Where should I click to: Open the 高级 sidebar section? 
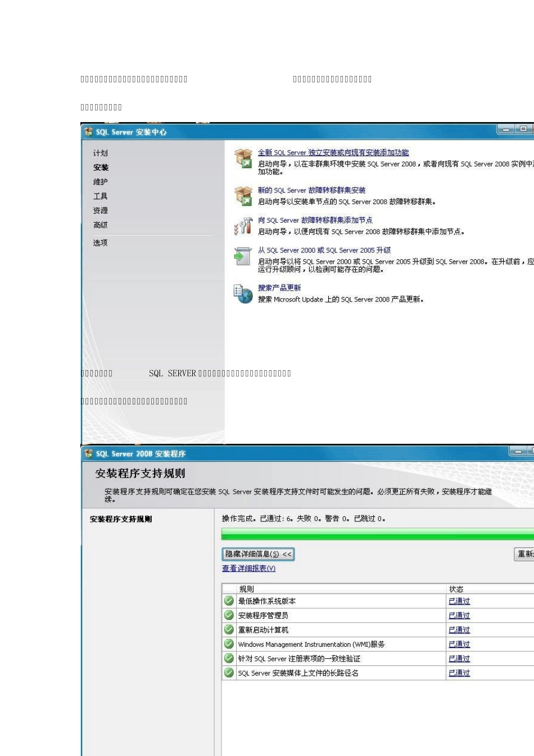click(101, 225)
